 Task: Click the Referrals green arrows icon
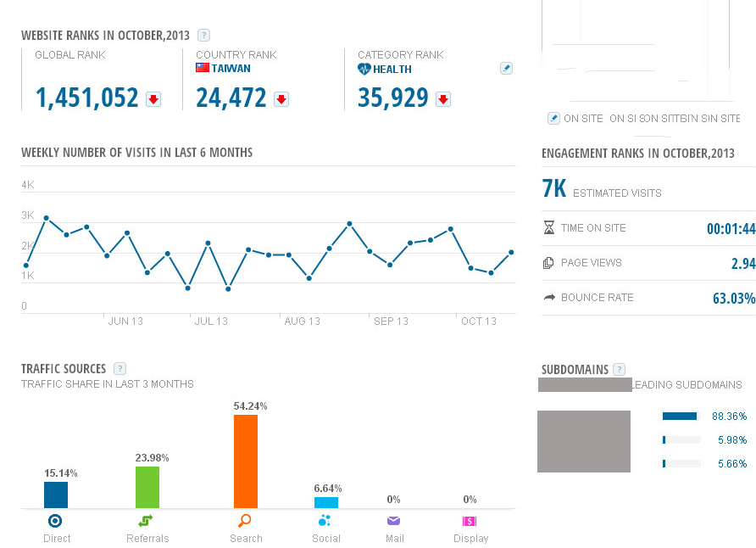pos(146,521)
